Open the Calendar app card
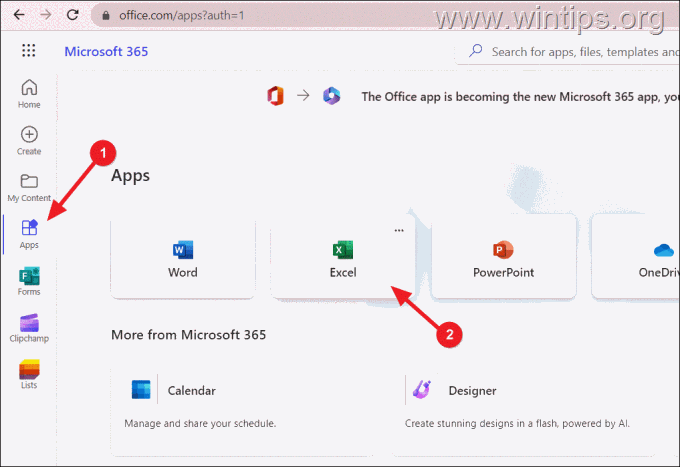This screenshot has width=680, height=467. 242,411
